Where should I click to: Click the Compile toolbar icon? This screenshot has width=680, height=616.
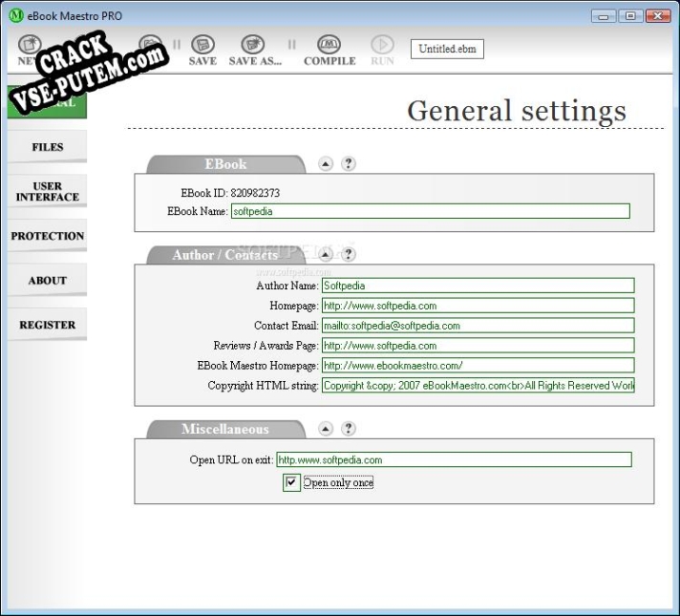[x=329, y=46]
